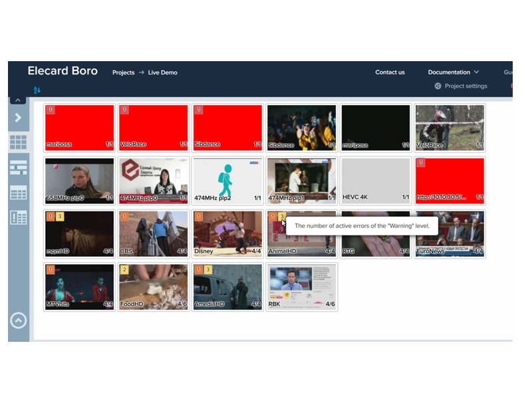532x399 pixels.
Task: Open the alert list view icon
Action: click(x=19, y=217)
